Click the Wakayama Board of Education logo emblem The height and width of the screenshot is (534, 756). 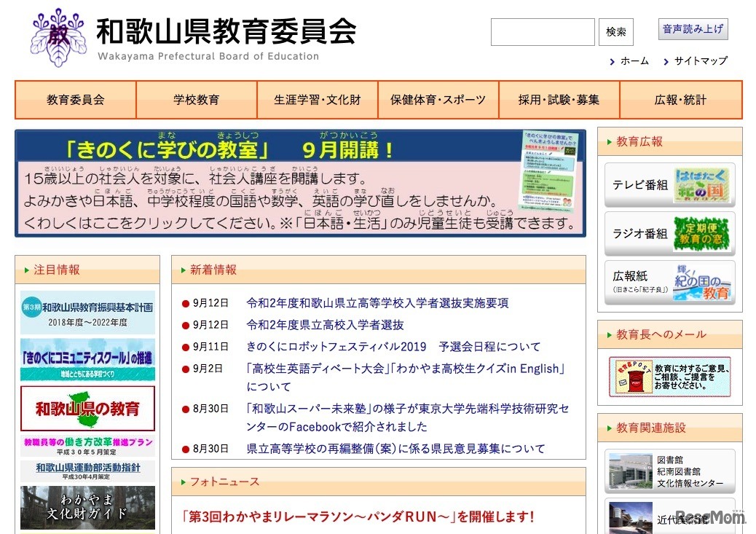(56, 35)
